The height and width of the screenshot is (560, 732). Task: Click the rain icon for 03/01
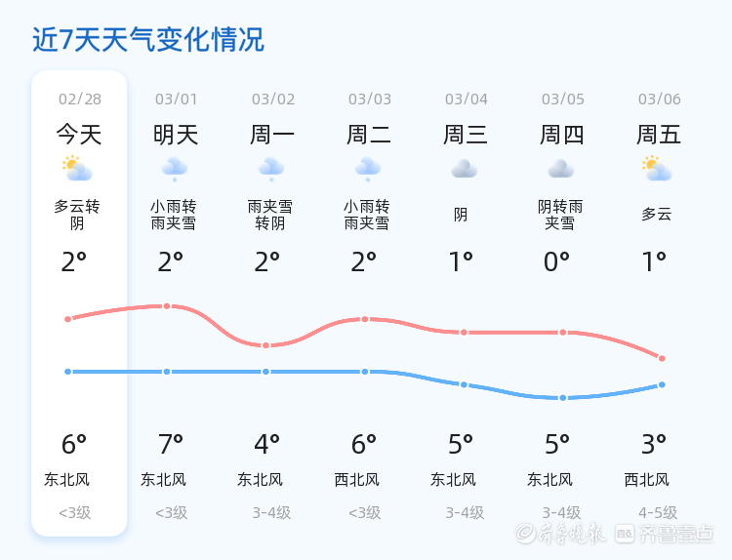pyautogui.click(x=175, y=169)
